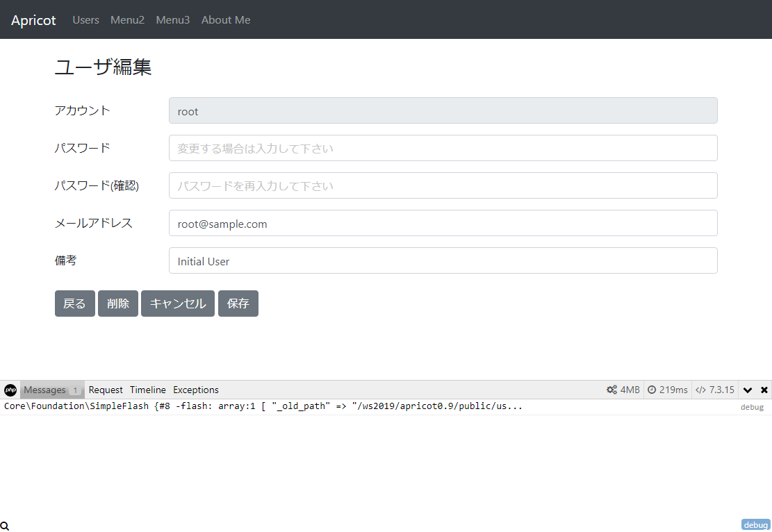Focus the パスワード password input field
Viewport: 772px width, 532px height.
click(443, 148)
